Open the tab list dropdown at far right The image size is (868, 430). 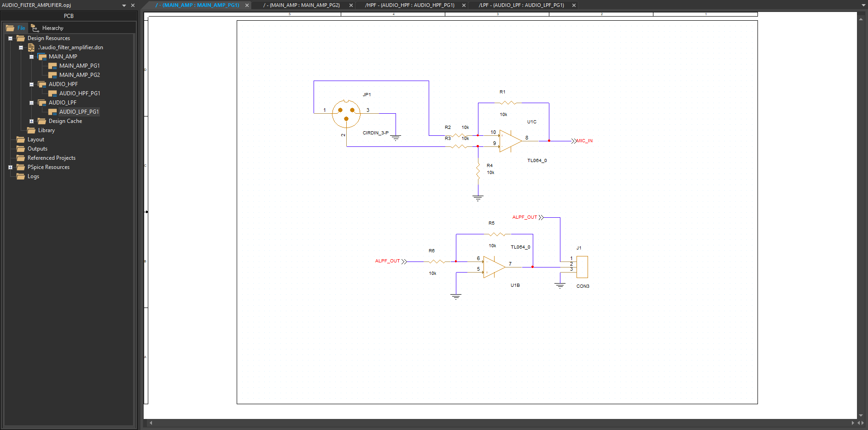[863, 6]
